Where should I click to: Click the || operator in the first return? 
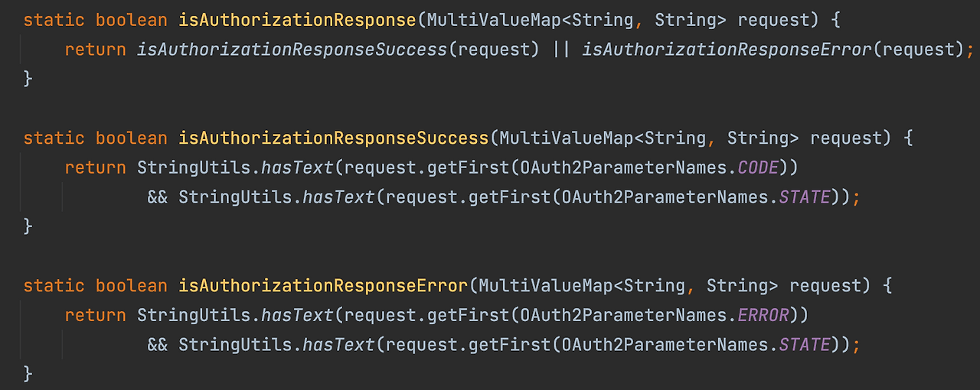click(x=561, y=50)
